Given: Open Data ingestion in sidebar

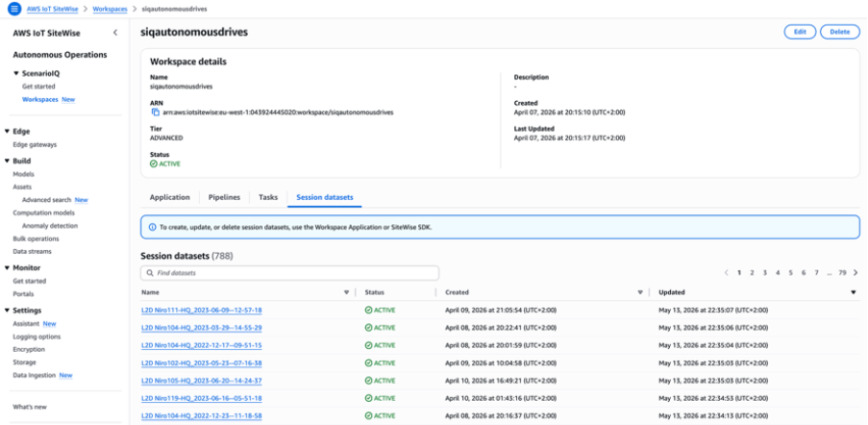Looking at the screenshot, I should tap(35, 375).
